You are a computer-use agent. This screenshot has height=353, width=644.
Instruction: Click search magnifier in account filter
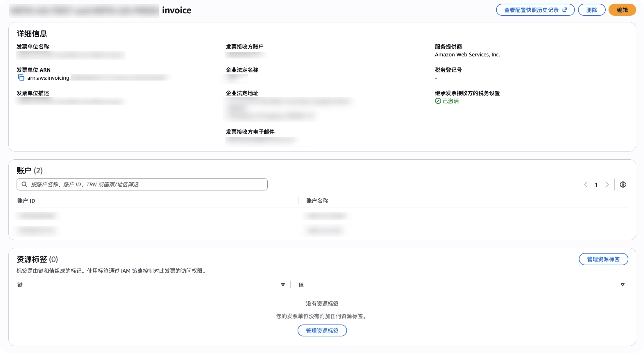coord(24,184)
